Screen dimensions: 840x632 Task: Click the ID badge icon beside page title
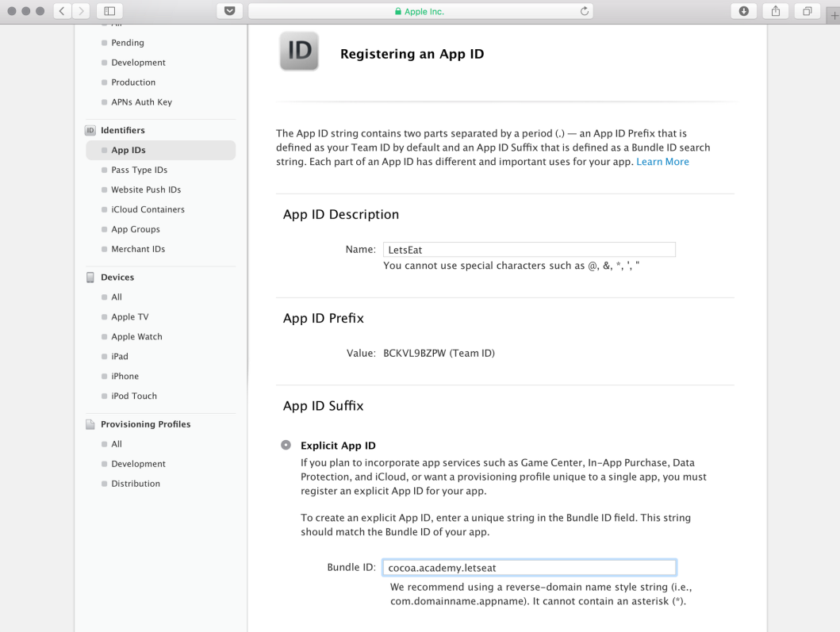click(299, 51)
